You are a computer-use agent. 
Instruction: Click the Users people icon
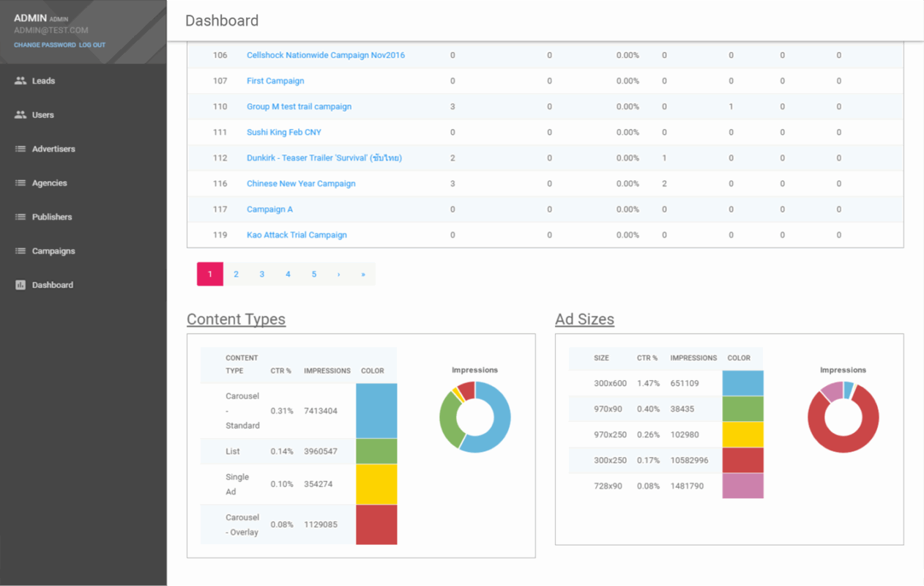[20, 114]
